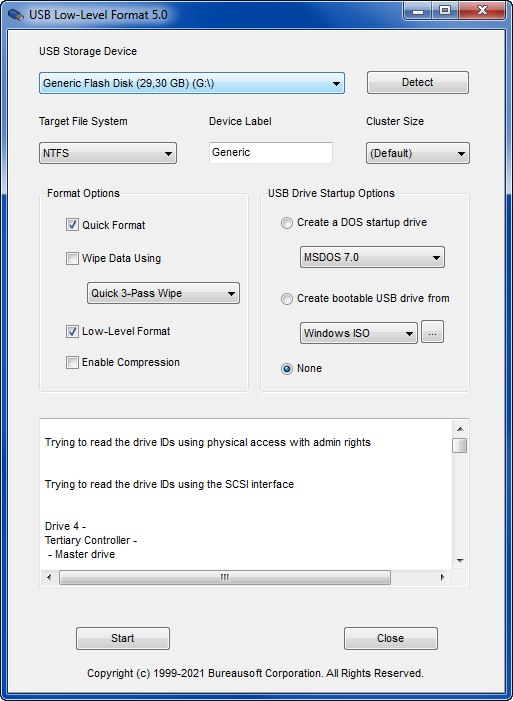Click the browse ellipsis button
The height and width of the screenshot is (701, 513).
point(432,332)
